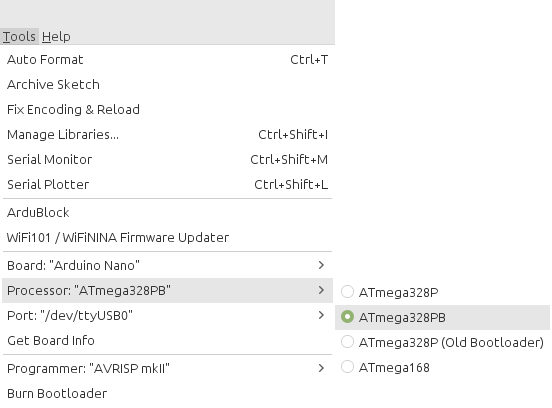552x408 pixels.
Task: Open Manage Libraries dialog
Action: coord(167,134)
